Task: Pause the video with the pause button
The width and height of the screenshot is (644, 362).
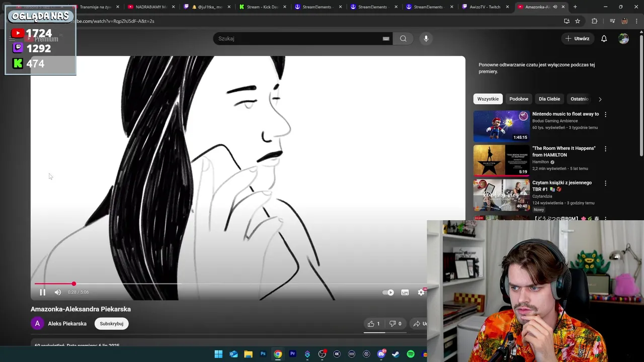Action: tap(42, 292)
